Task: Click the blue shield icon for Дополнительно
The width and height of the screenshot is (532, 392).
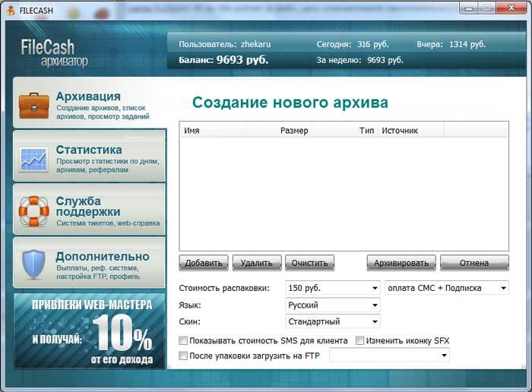Action: [33, 264]
